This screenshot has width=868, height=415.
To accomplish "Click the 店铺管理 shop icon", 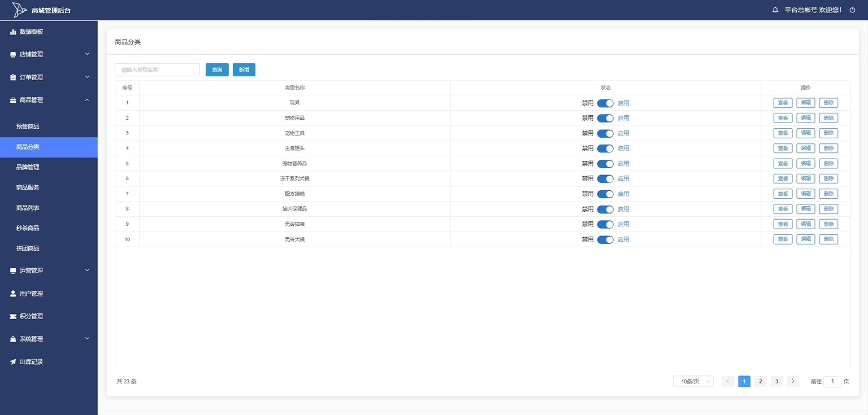I will tap(13, 55).
